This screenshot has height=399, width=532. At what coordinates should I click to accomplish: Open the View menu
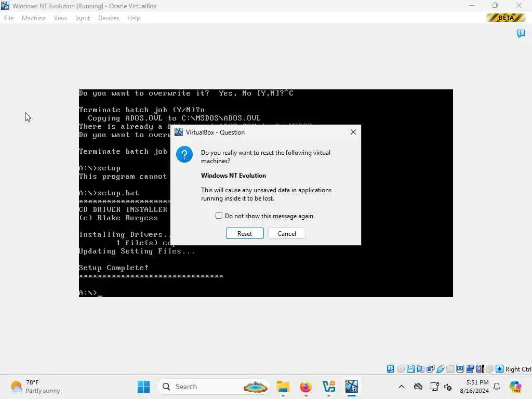coord(60,18)
